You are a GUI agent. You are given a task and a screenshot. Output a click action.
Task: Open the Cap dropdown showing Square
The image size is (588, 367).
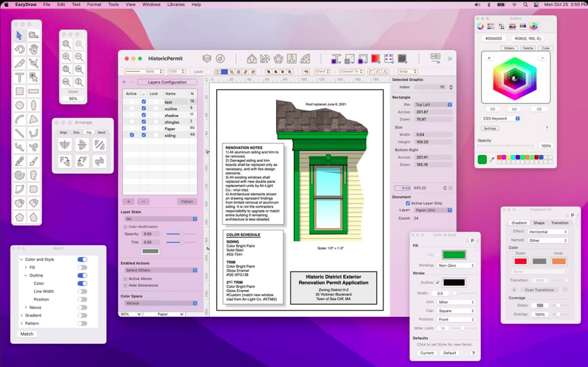tap(456, 311)
